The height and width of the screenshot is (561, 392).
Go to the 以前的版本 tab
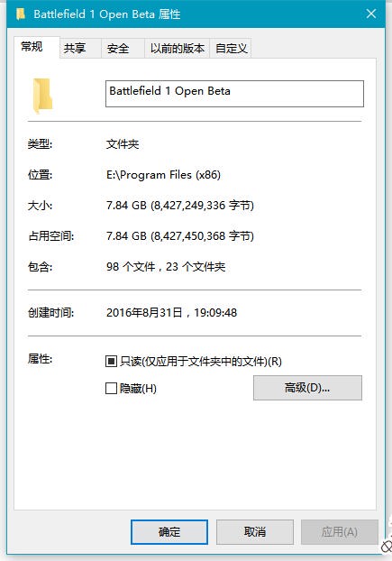coord(178,49)
